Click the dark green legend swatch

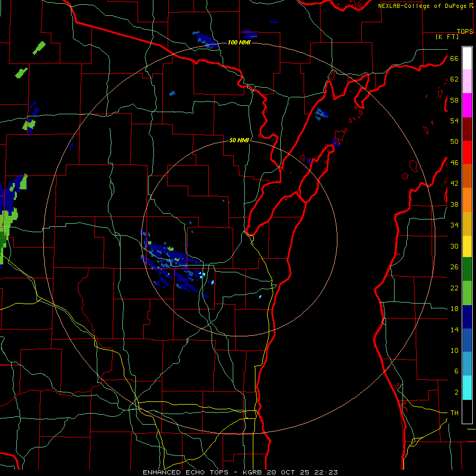click(467, 269)
